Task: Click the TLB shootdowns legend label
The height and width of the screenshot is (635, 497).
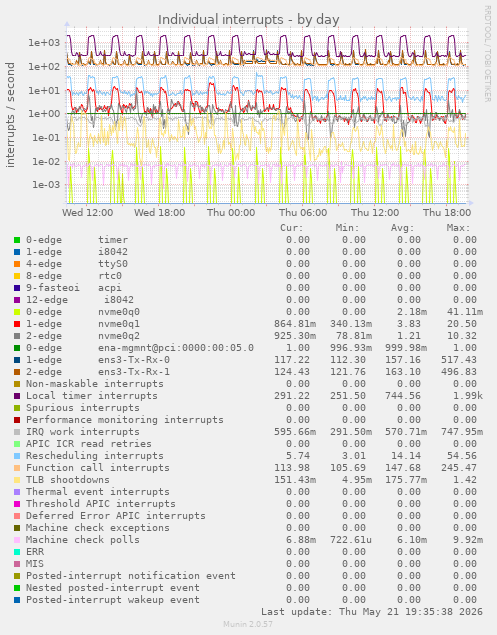Action: point(68,480)
